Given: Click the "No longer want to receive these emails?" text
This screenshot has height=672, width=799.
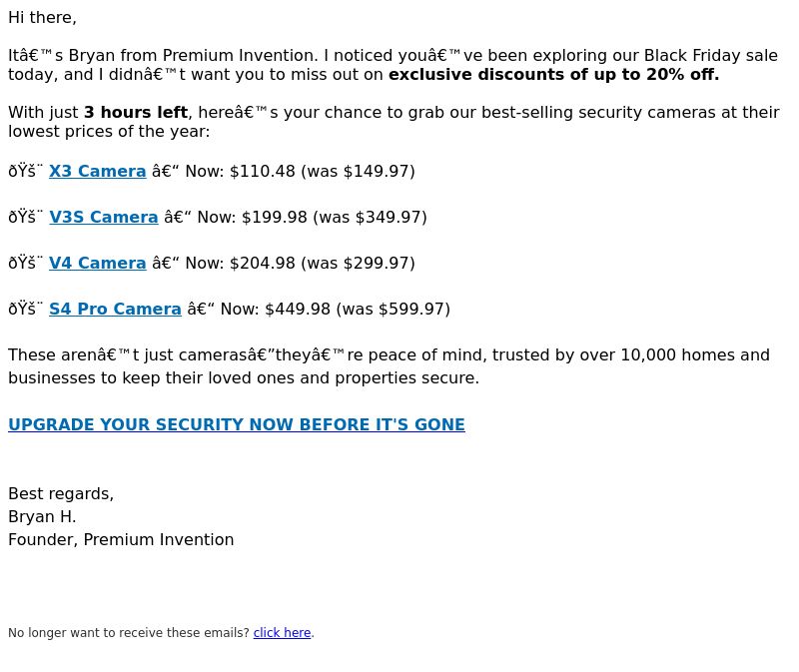Looking at the screenshot, I should point(129,633).
